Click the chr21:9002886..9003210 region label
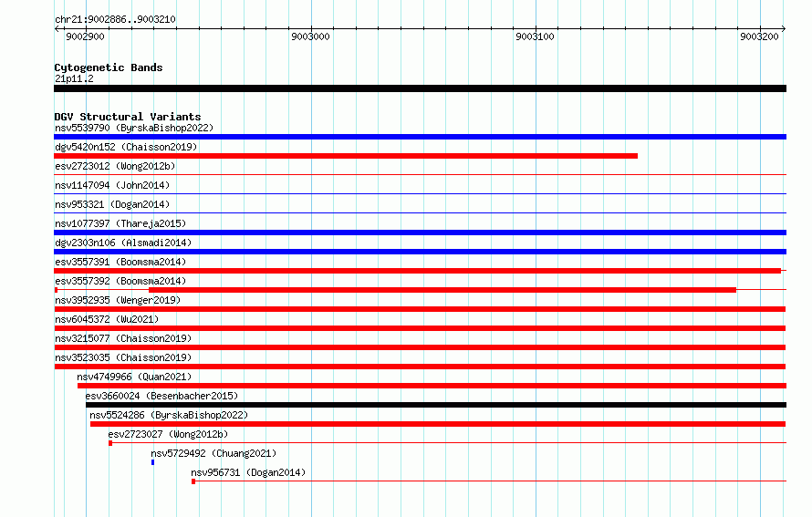This screenshot has width=812, height=517. 115,19
